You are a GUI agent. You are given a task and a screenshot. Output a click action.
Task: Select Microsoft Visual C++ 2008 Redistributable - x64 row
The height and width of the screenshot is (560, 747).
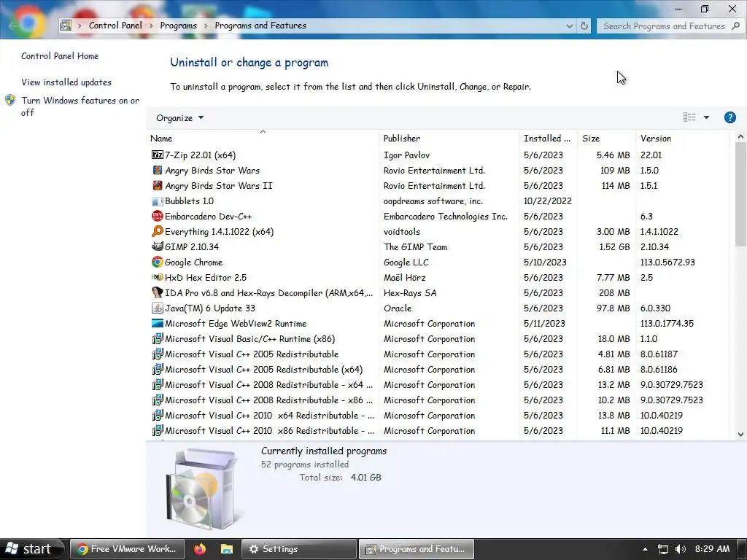click(x=438, y=384)
